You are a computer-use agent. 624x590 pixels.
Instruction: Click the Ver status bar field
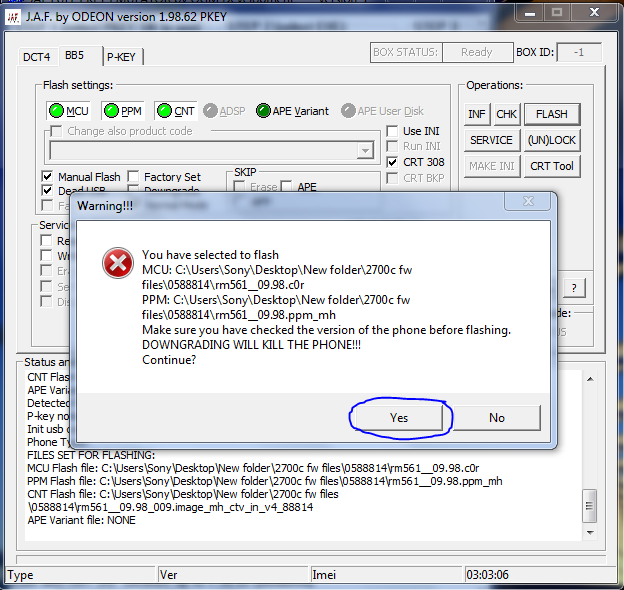[x=233, y=574]
